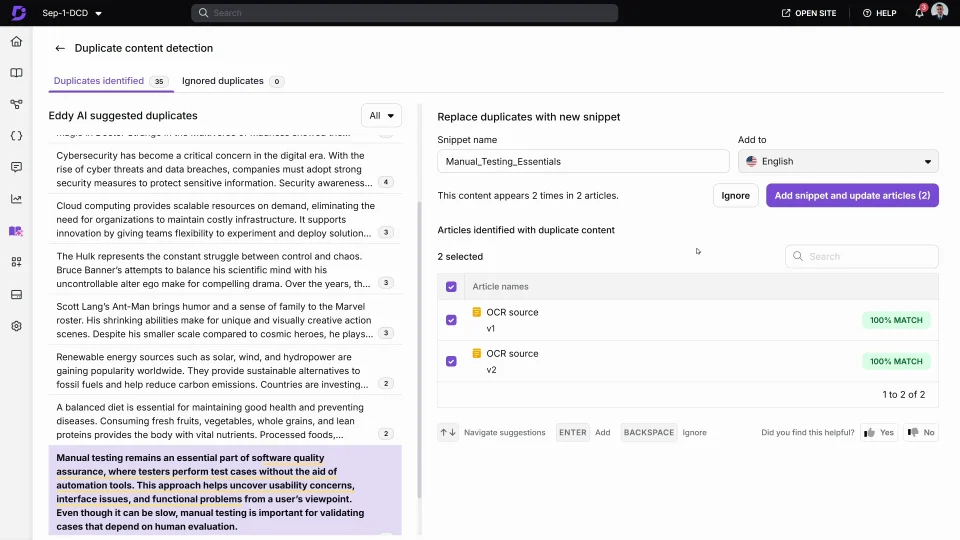960x540 pixels.
Task: Click the Ignore button
Action: pyautogui.click(x=735, y=196)
